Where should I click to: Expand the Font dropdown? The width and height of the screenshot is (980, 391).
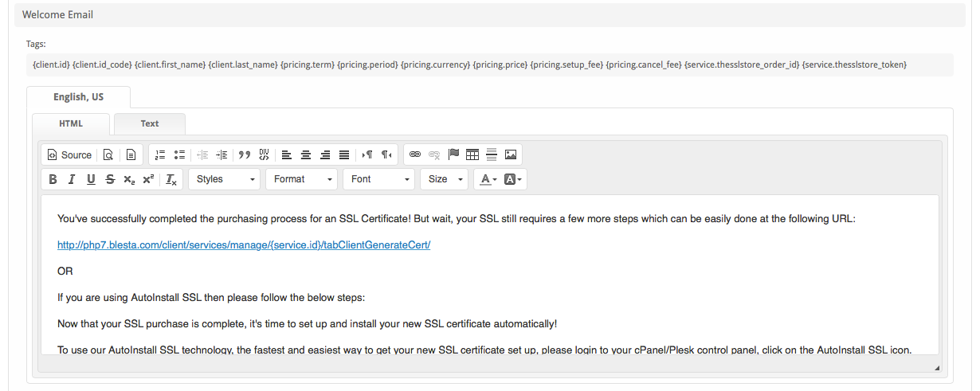tap(378, 179)
